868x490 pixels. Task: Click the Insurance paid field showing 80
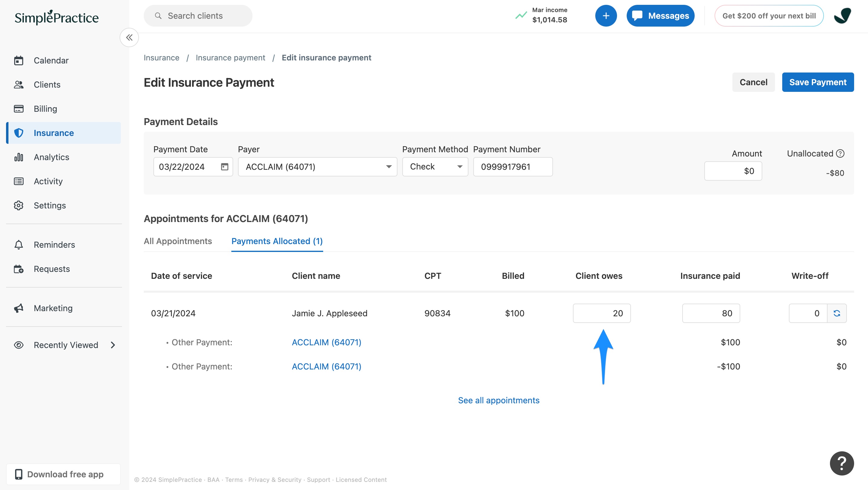[x=711, y=313]
